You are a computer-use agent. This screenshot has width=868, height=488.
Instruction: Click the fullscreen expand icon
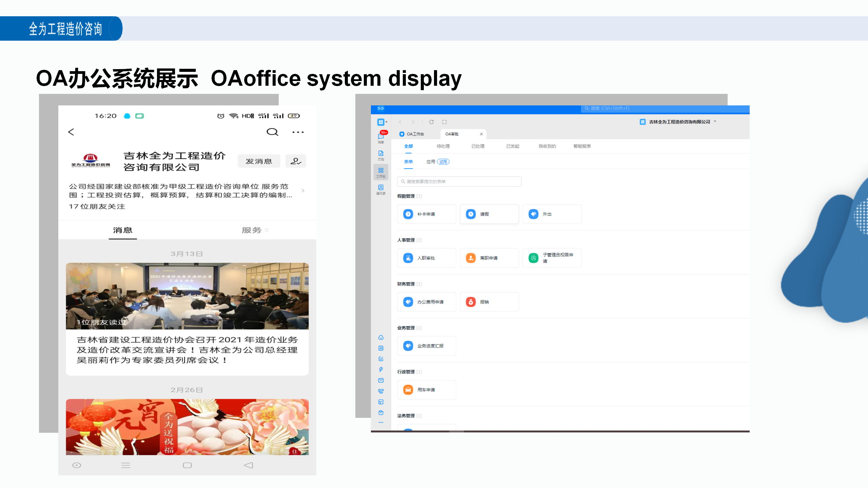444,122
